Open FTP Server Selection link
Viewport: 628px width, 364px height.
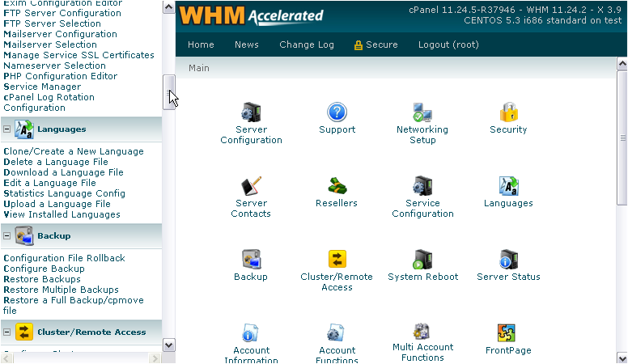pos(52,23)
